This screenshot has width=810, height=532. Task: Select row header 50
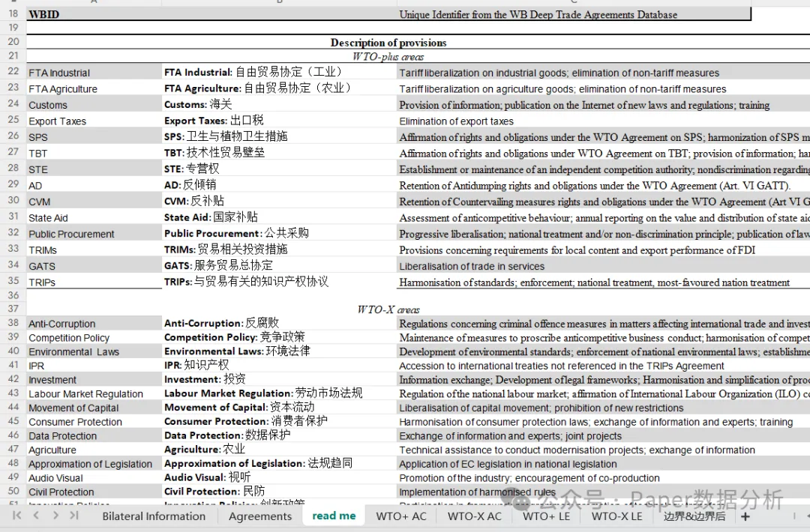tap(13, 491)
